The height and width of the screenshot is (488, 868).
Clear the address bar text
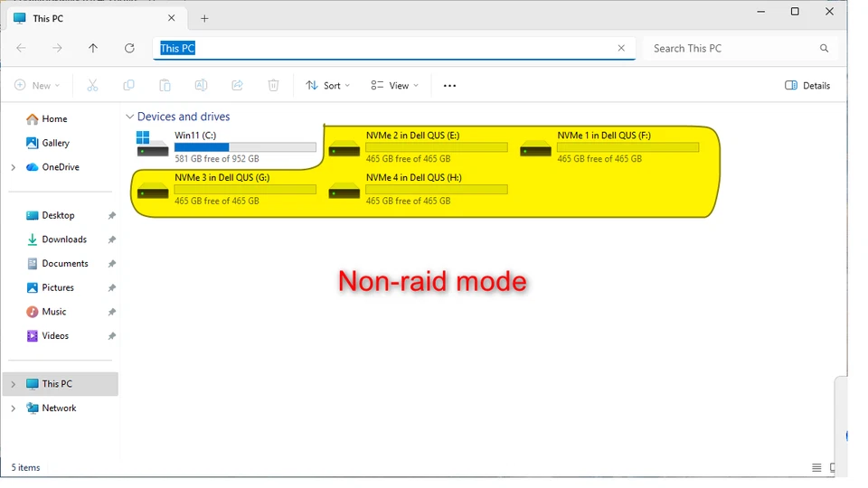point(621,48)
